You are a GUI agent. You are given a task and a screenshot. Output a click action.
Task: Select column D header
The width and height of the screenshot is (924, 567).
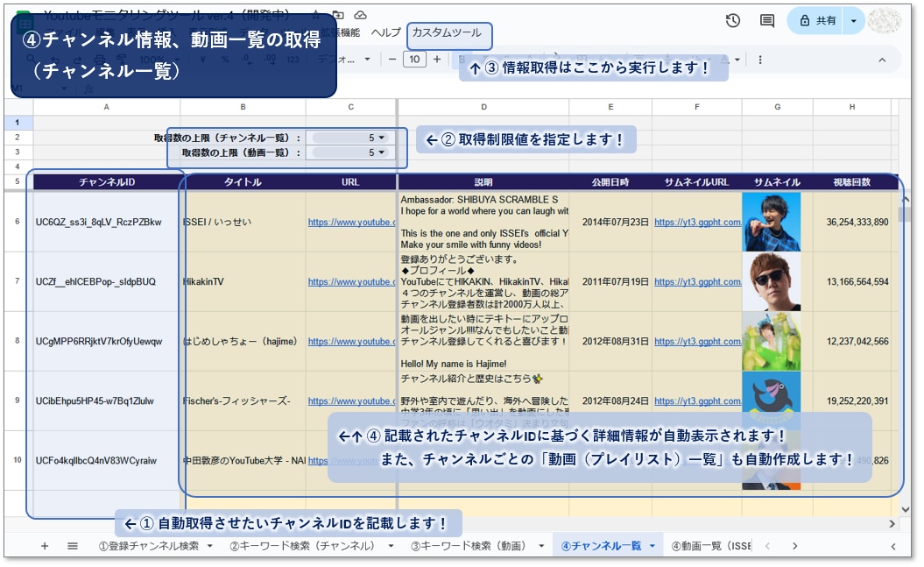pos(483,107)
